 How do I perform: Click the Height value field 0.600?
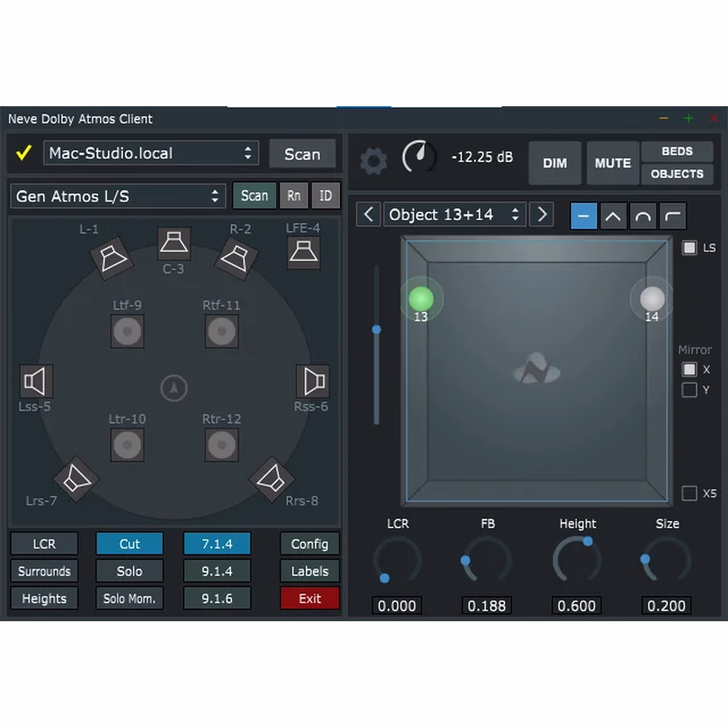[576, 605]
